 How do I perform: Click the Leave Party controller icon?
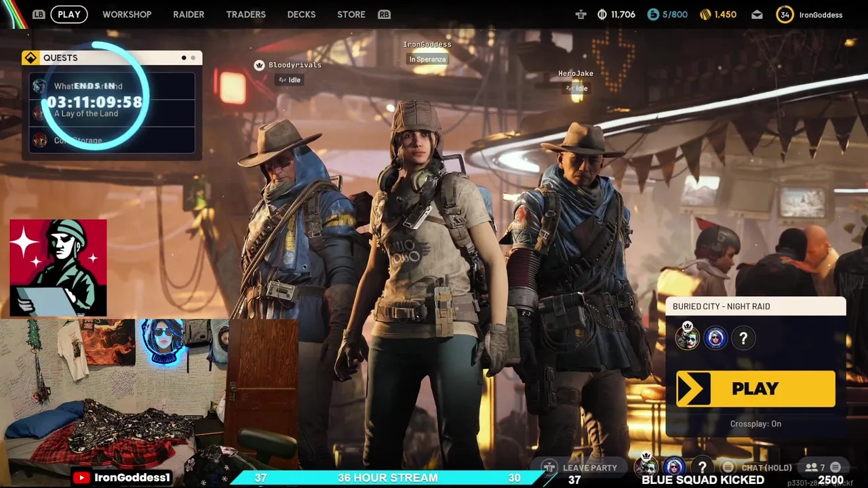(x=549, y=467)
